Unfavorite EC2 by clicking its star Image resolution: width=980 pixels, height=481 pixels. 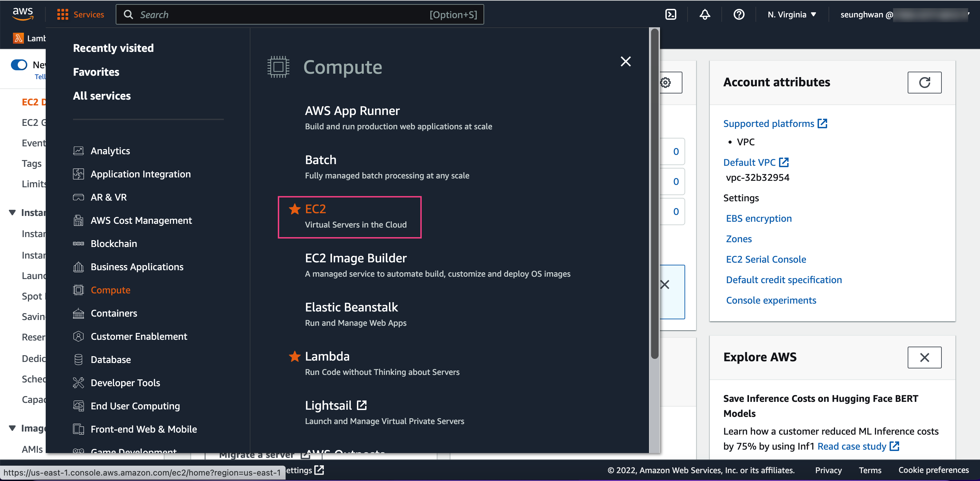pos(294,209)
